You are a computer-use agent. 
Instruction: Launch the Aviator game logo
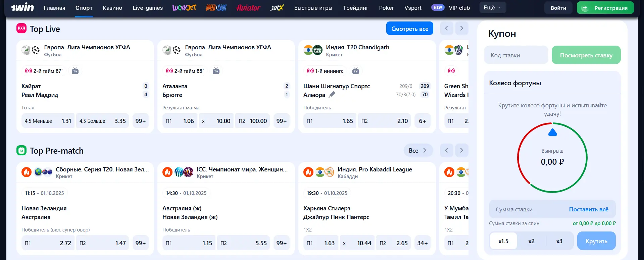coord(248,8)
